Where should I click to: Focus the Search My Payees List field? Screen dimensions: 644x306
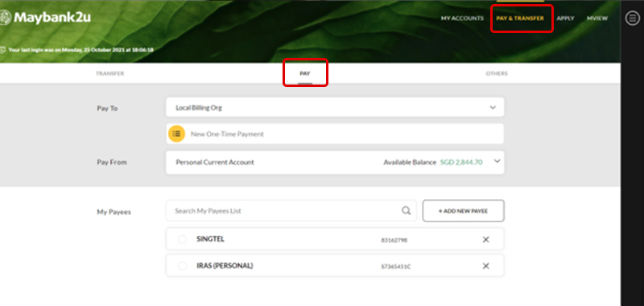point(291,211)
